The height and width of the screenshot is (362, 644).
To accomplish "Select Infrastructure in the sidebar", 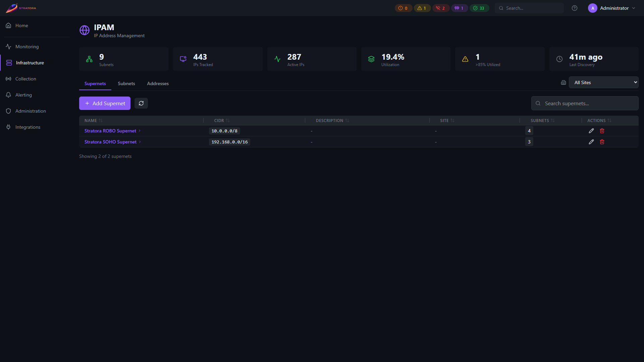I will pyautogui.click(x=30, y=63).
